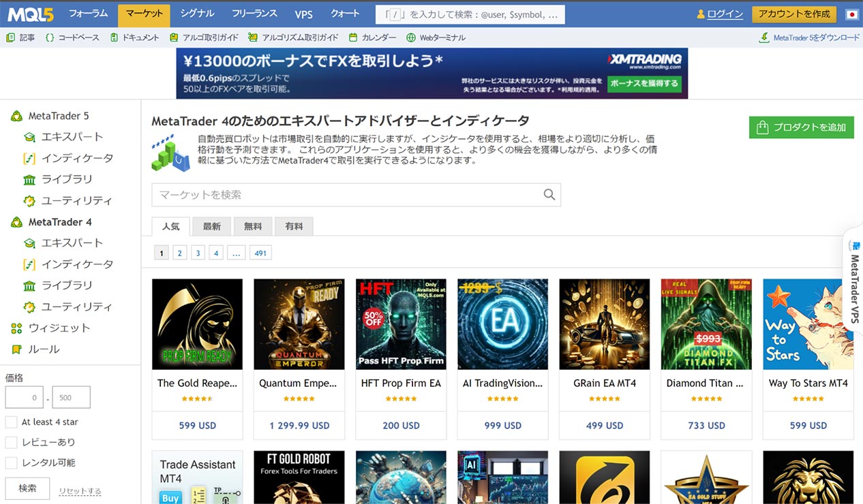Viewport: 863px width, 504px height.
Task: Open the GRain EA MT4 thumbnail
Action: (x=605, y=324)
